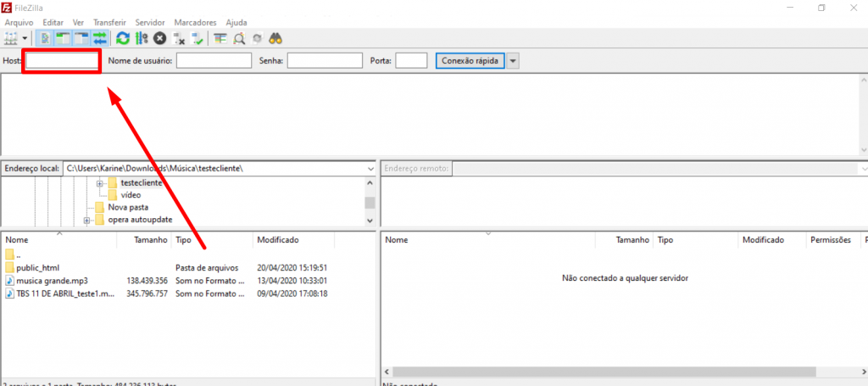
Task: Click remote list scroll left arrow
Action: (x=387, y=371)
